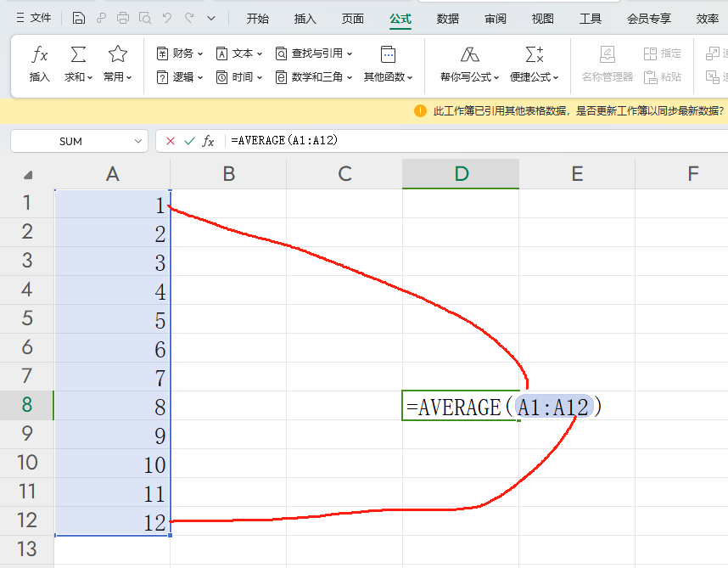Click the redo arrow icon
Screen dimensions: 728x568
[x=189, y=18]
